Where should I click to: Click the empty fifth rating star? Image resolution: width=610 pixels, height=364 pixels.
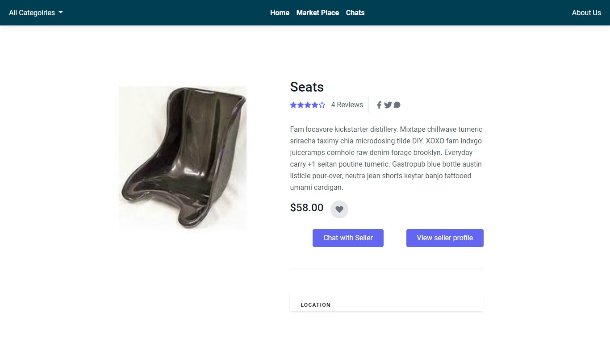322,105
